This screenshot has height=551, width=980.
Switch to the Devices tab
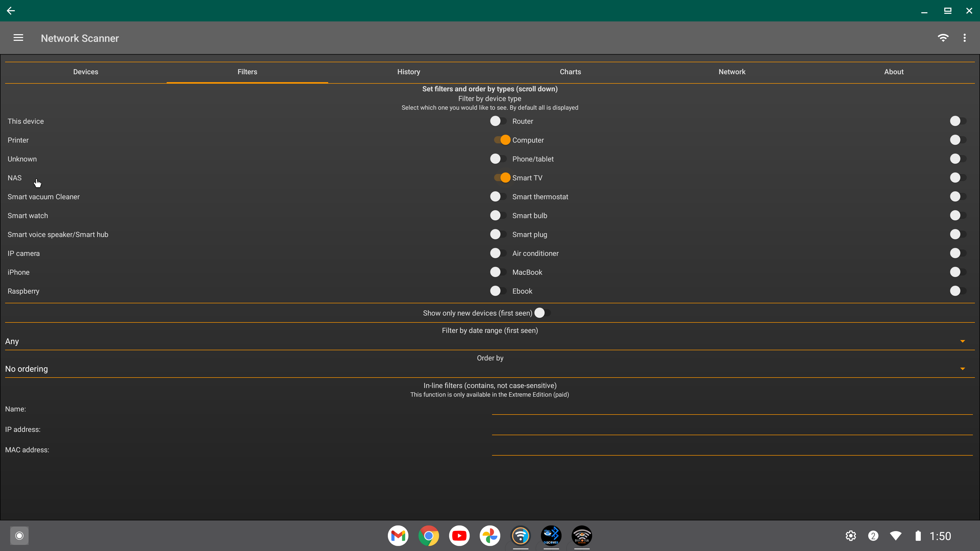[x=85, y=72]
